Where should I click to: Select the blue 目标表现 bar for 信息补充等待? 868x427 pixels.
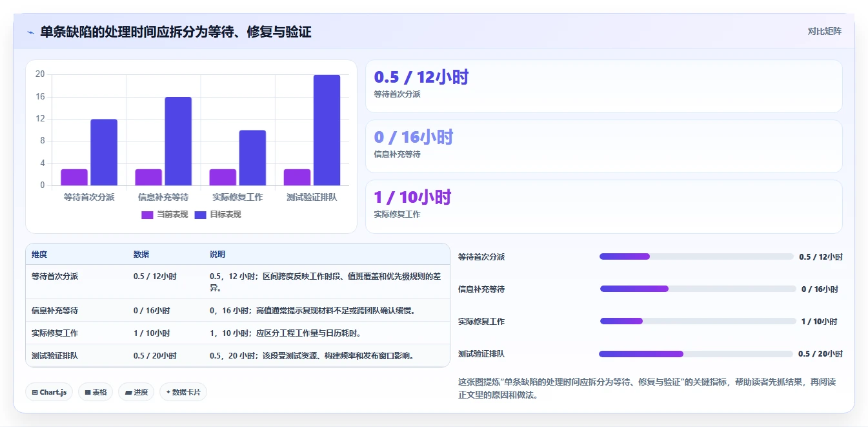tap(178, 141)
